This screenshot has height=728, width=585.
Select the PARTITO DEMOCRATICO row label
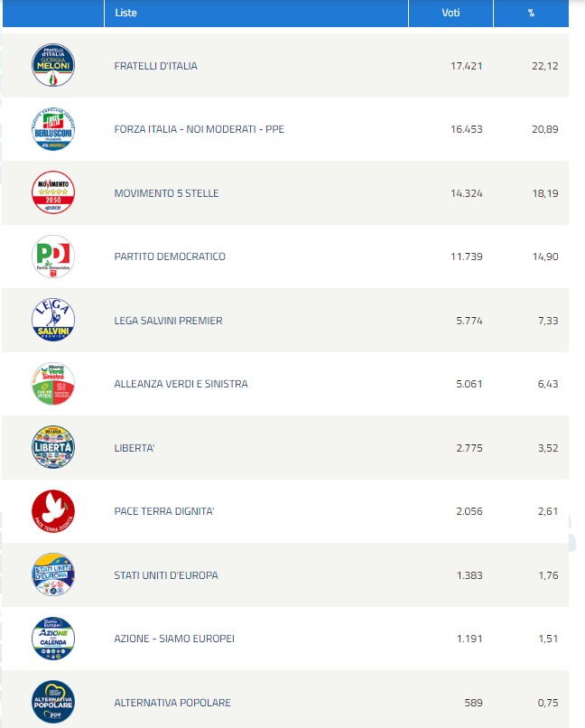(x=170, y=257)
